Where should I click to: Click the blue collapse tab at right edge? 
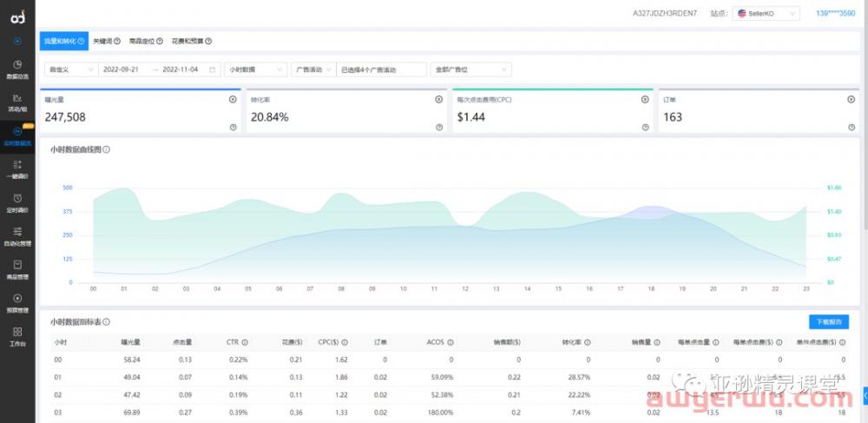pos(865,395)
